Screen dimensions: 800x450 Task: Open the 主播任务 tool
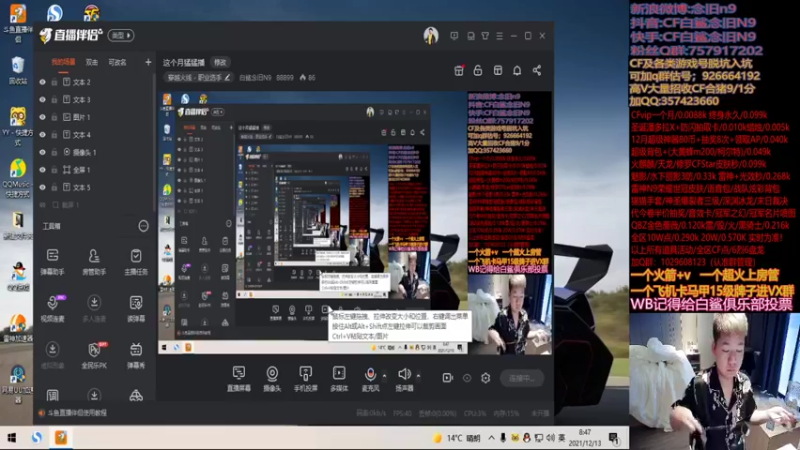[x=136, y=262]
